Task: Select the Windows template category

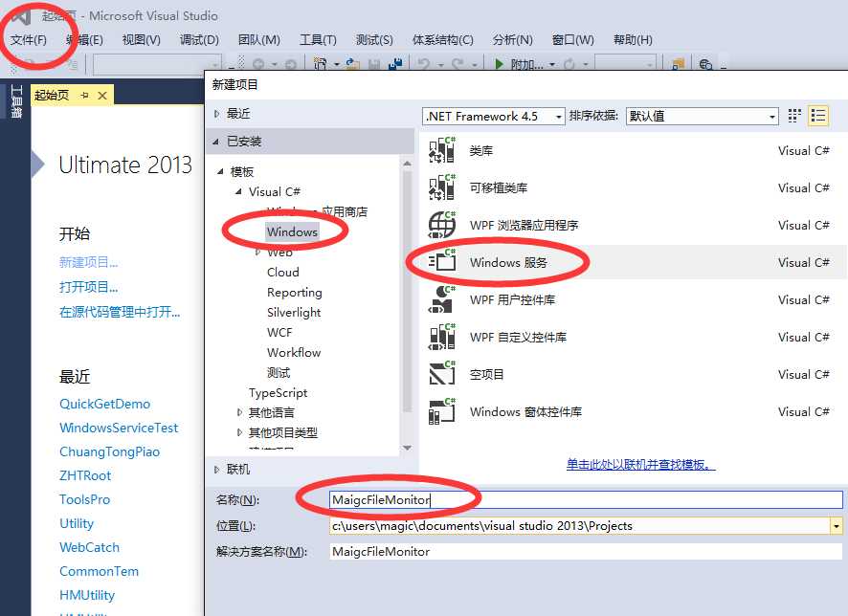Action: [292, 231]
